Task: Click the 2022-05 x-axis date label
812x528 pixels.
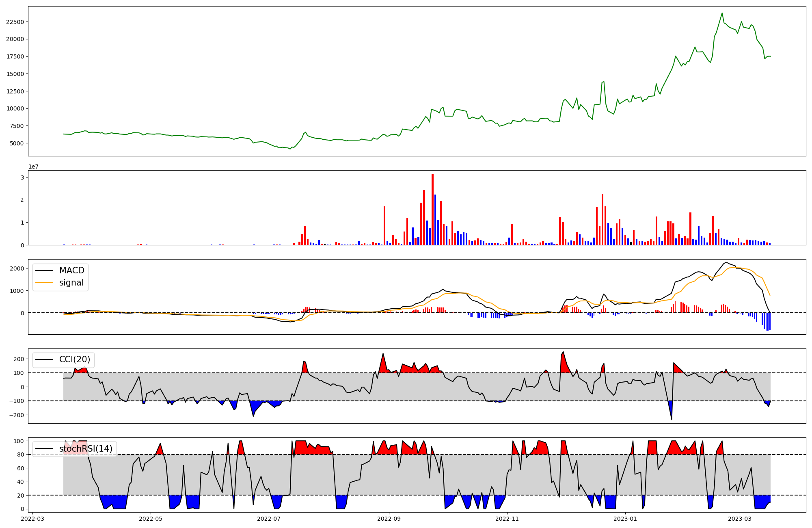Action: [151, 519]
